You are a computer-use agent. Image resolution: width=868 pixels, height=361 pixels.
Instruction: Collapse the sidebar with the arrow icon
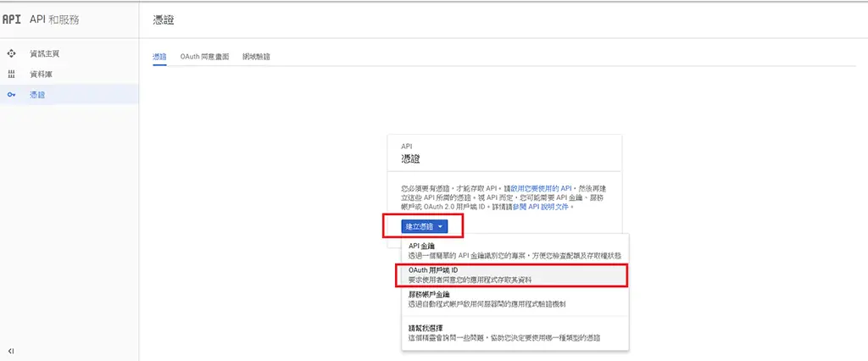coord(11,351)
